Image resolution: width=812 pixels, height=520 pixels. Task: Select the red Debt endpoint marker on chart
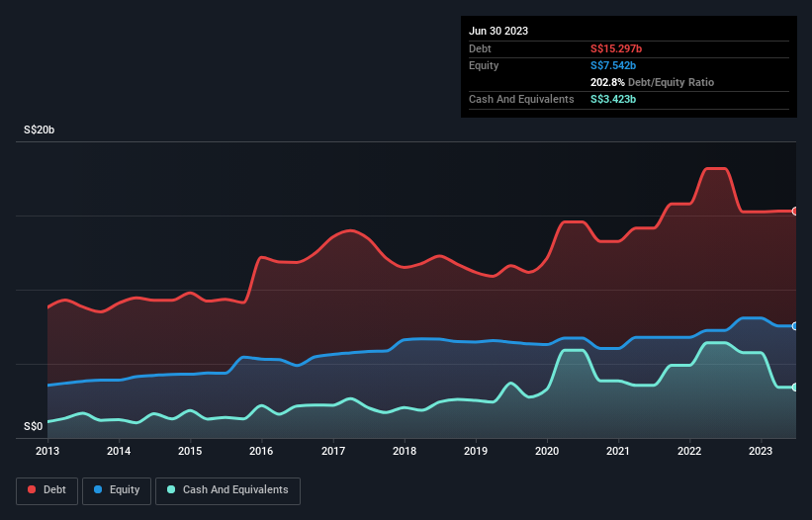[x=795, y=212]
